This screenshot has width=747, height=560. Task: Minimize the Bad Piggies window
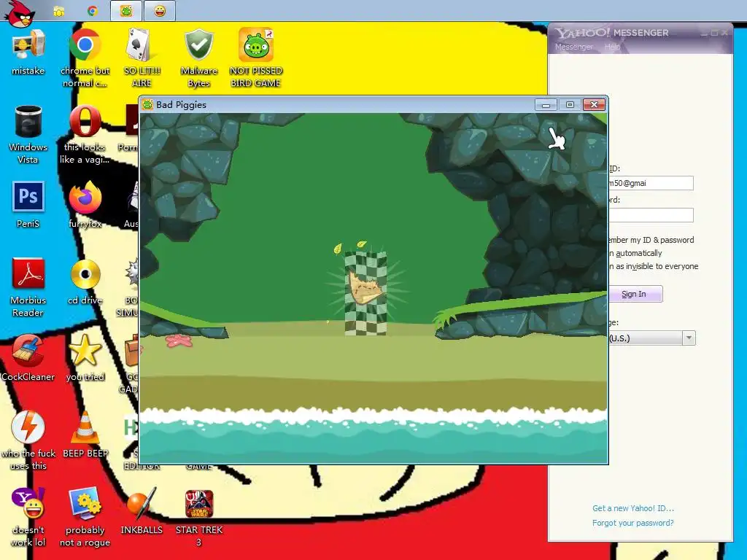pyautogui.click(x=546, y=105)
